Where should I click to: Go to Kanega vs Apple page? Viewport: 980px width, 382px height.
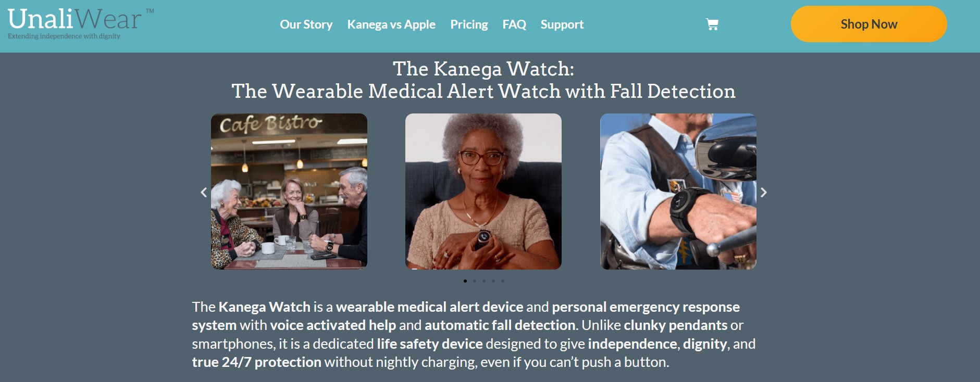(x=391, y=24)
